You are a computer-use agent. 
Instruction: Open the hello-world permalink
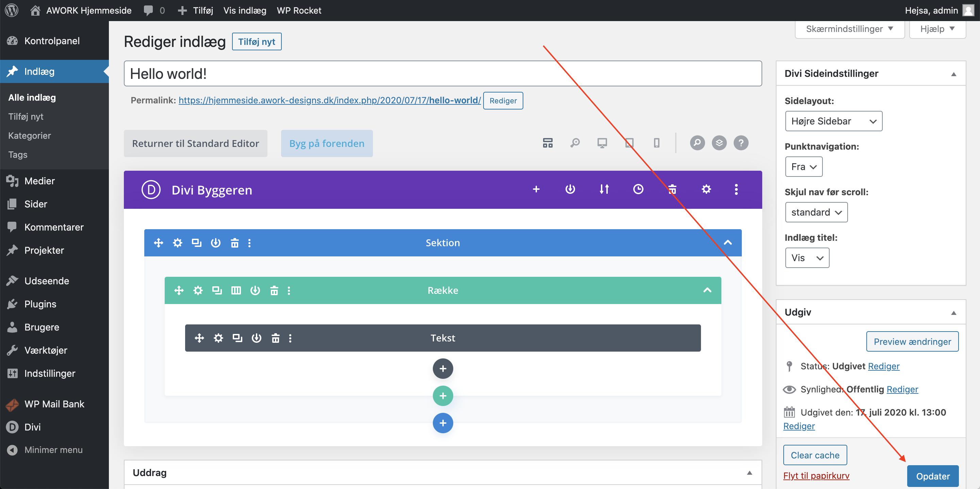[x=329, y=100]
